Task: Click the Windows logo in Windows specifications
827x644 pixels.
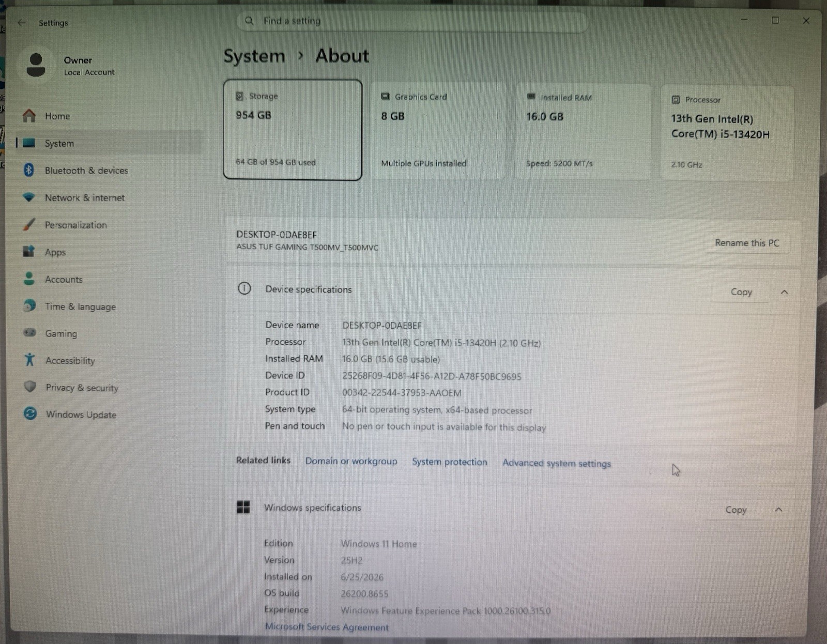Action: tap(243, 507)
